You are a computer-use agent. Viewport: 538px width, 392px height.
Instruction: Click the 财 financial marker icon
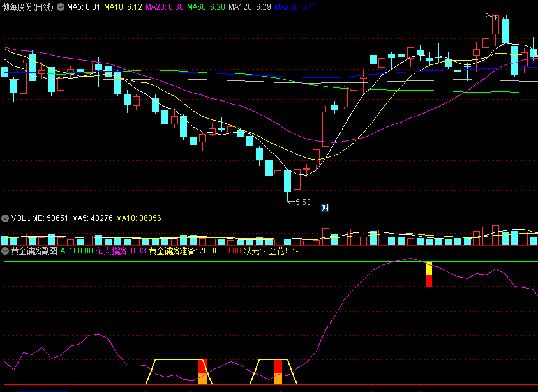point(325,207)
